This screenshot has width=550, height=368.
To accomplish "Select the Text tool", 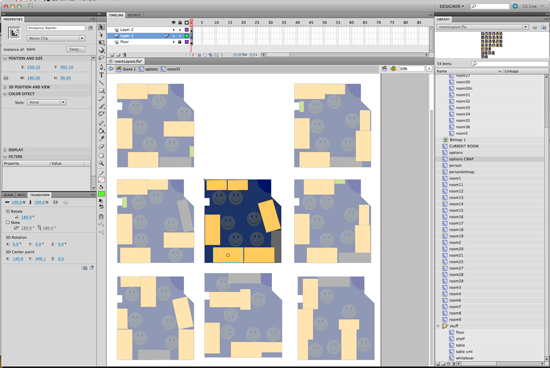I will 101,75.
